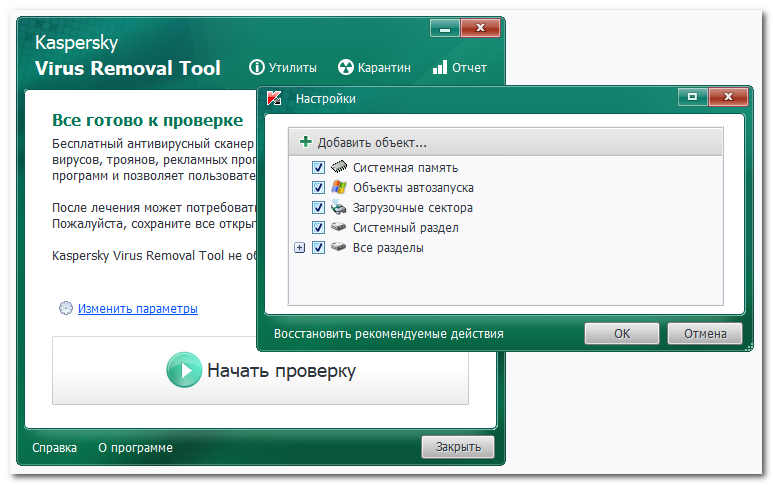
Task: Select the Загрузочные сектора row text
Action: click(413, 208)
